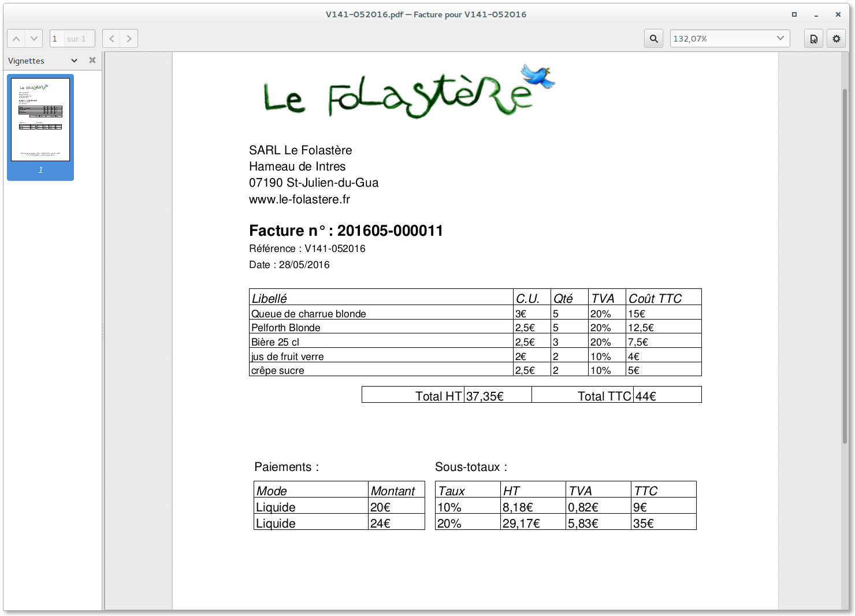Screen dimensions: 855x616
Task: Close the Vignettes side panel
Action: 92,60
